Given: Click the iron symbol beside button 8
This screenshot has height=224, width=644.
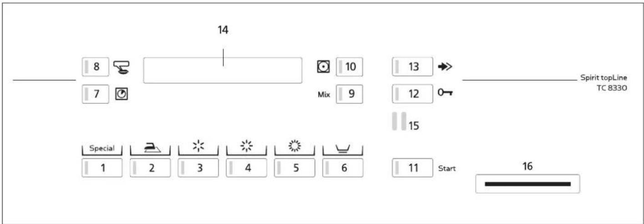Looking at the screenshot, I should [121, 67].
